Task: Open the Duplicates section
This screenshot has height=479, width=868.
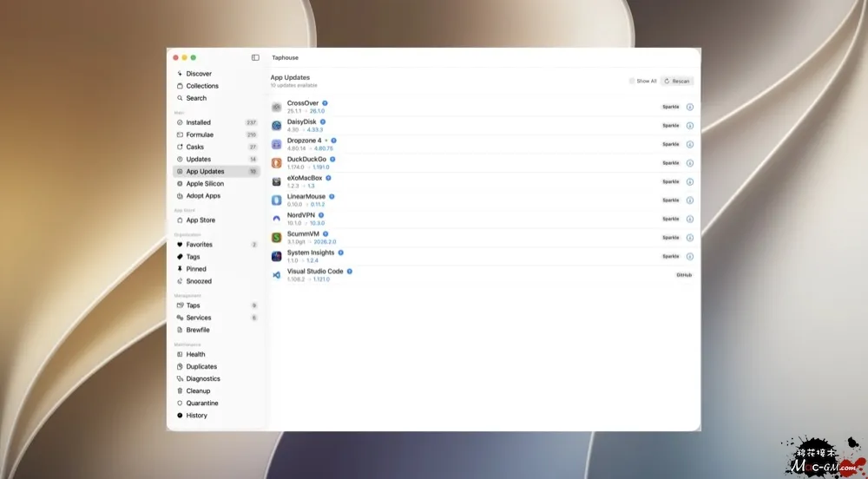Action: (x=216, y=366)
